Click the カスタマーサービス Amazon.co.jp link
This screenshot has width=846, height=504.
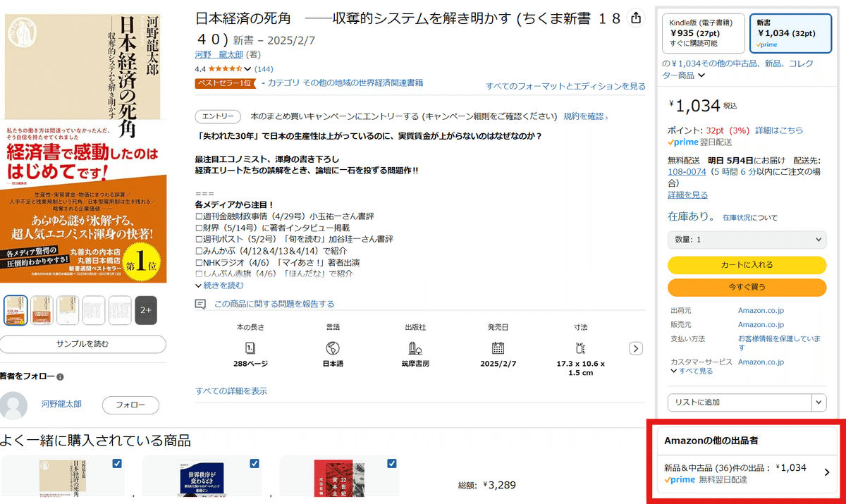[x=761, y=362]
